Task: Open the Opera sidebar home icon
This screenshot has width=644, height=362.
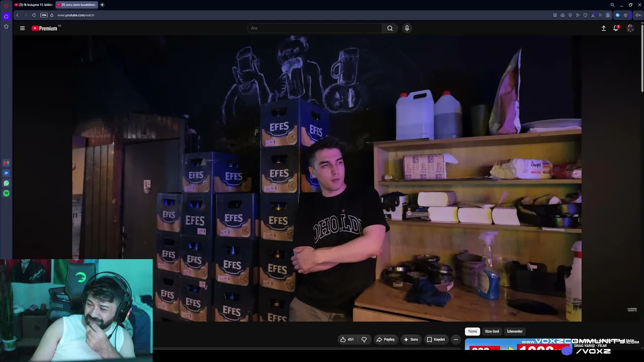Action: (6, 16)
